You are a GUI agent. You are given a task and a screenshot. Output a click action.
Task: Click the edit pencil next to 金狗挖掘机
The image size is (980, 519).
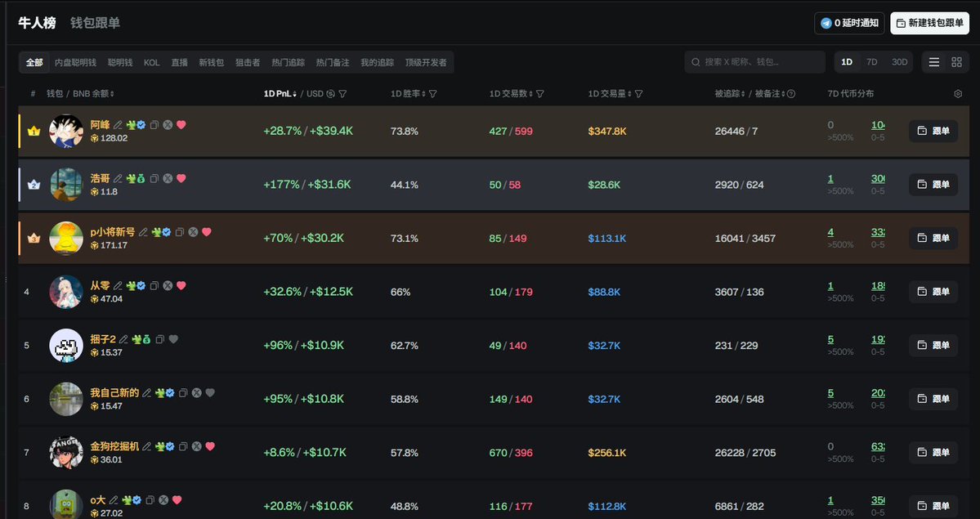[147, 446]
